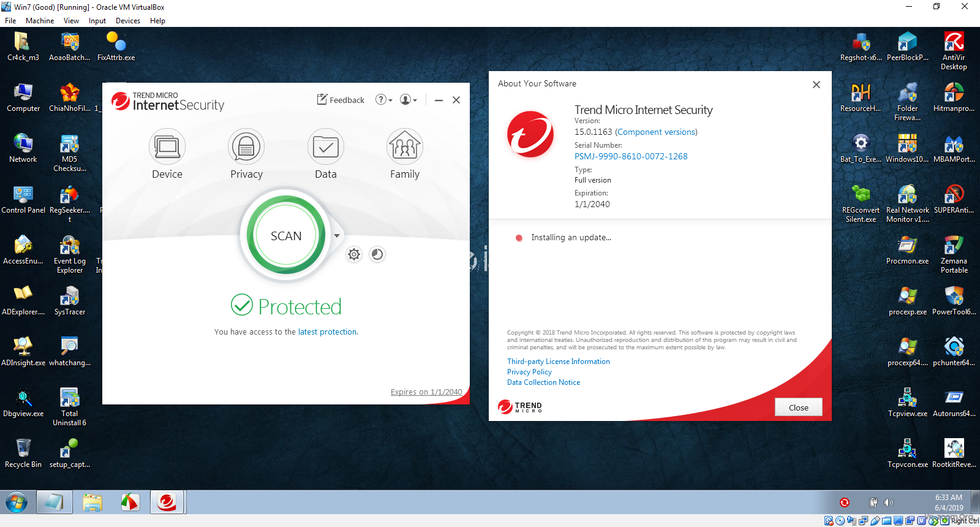Start a scan with the SCAN button
The height and width of the screenshot is (527, 980).
click(x=286, y=236)
